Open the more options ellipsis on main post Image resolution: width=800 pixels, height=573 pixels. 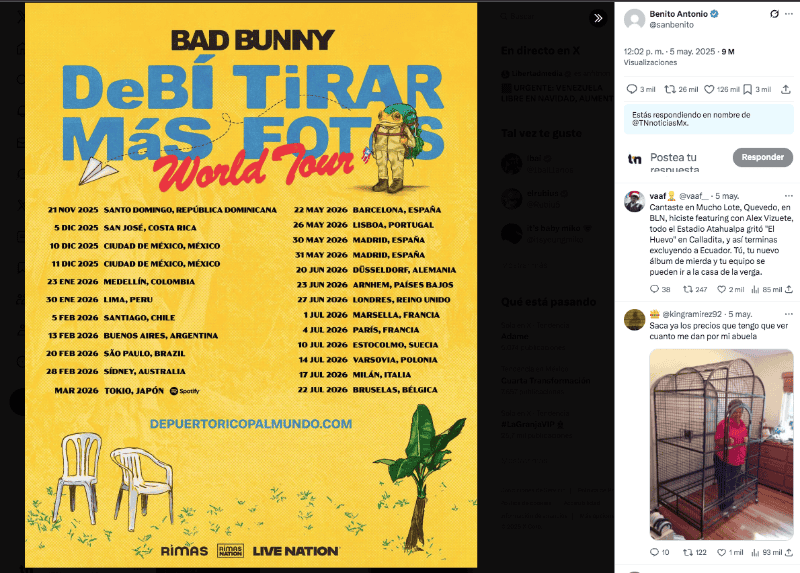click(x=790, y=15)
